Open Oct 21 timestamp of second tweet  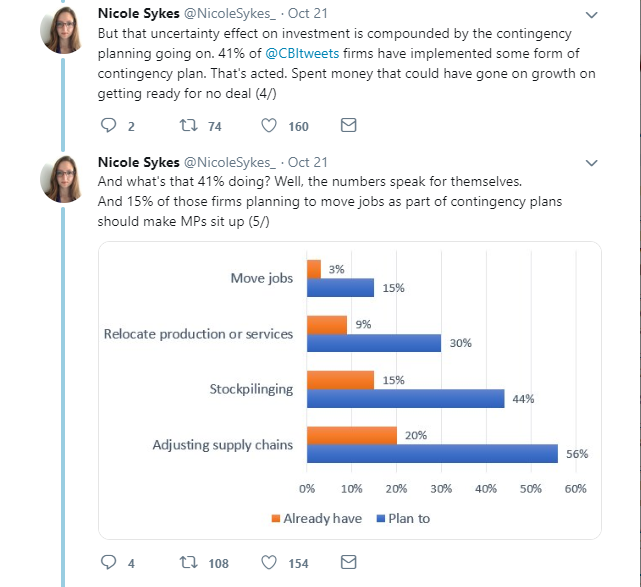[x=307, y=162]
